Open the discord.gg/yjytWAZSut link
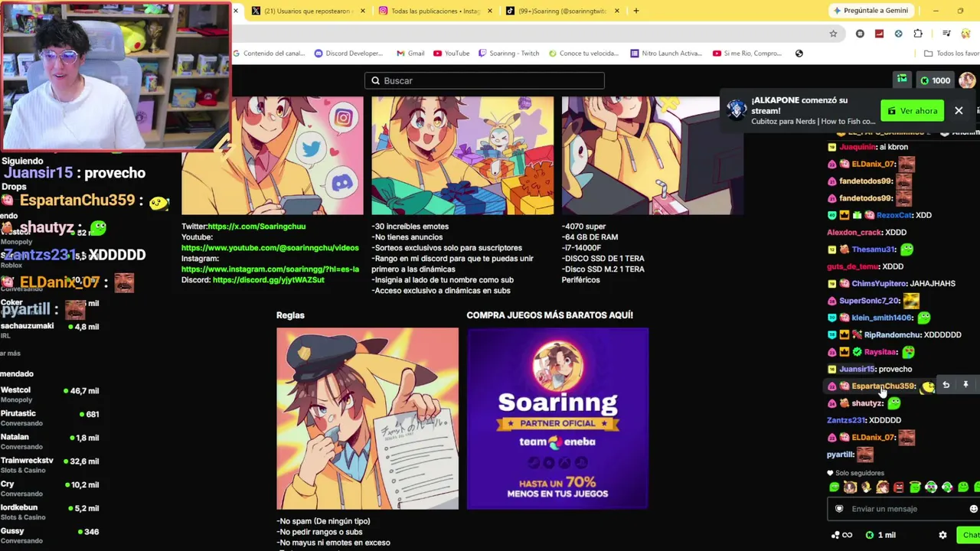This screenshot has width=980, height=551. pyautogui.click(x=269, y=280)
